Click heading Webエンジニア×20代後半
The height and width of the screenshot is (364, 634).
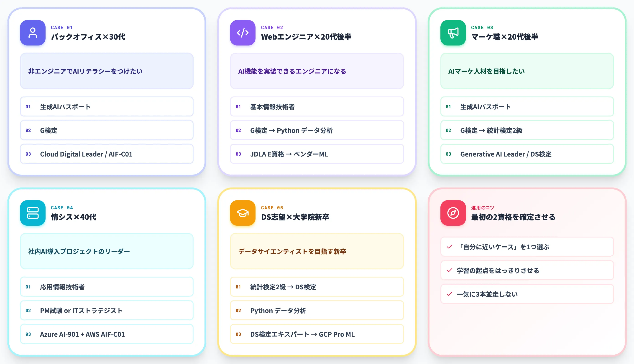coord(306,37)
